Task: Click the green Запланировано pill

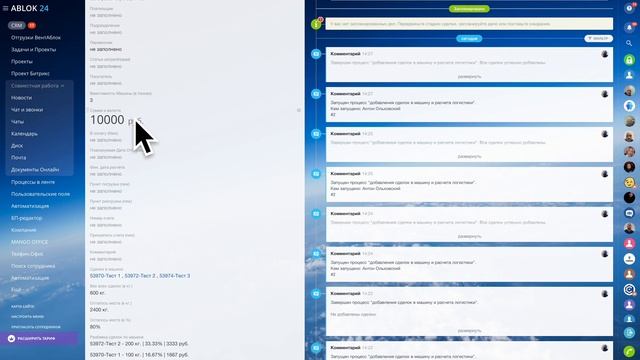Action: [469, 9]
